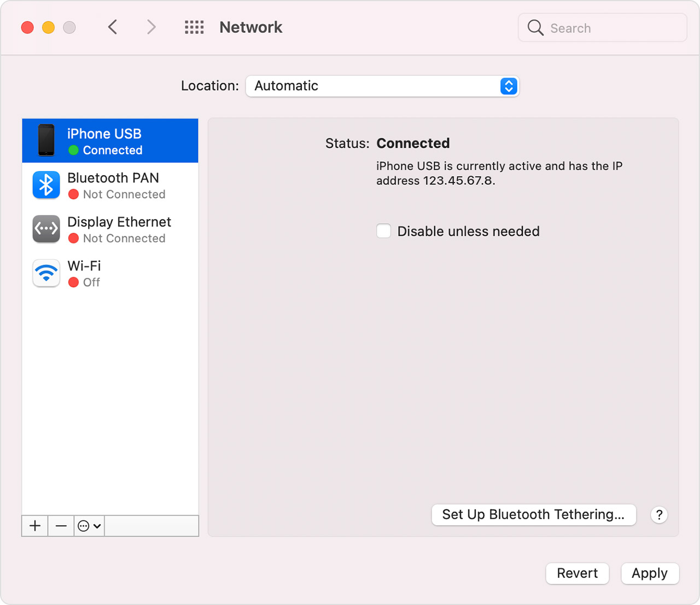Add a network service with plus button
This screenshot has height=605, width=700.
35,526
